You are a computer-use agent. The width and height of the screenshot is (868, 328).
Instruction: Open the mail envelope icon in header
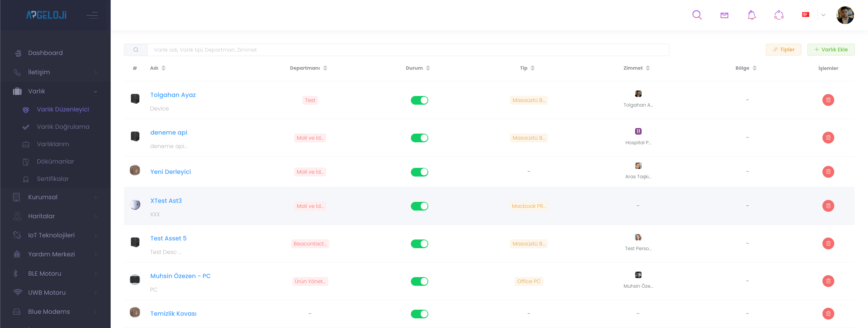pos(724,15)
